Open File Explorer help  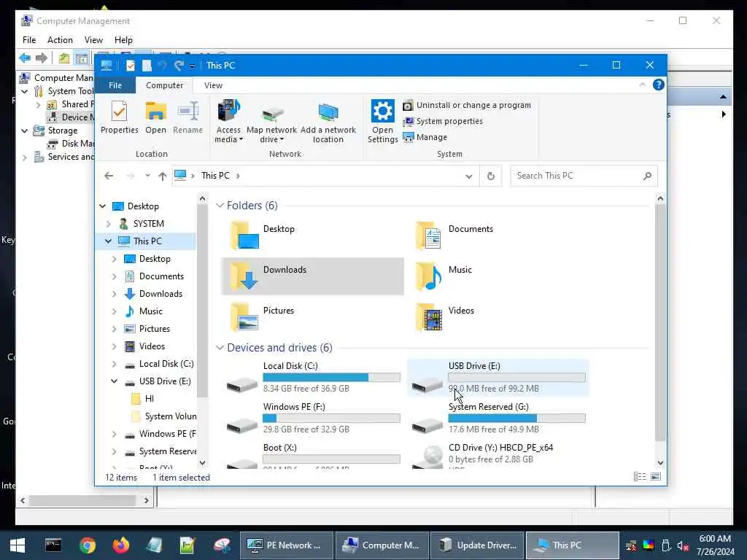(x=659, y=85)
